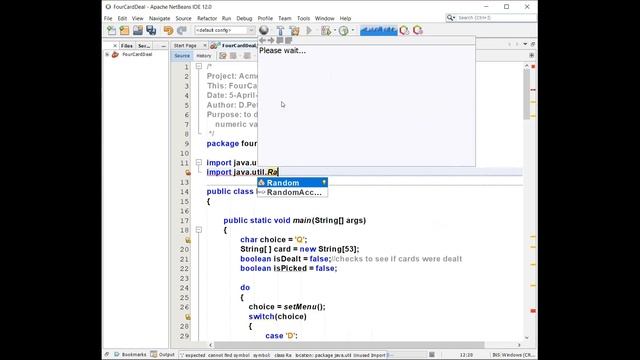Switch to the Services panel tab
640x360 pixels.
click(144, 46)
